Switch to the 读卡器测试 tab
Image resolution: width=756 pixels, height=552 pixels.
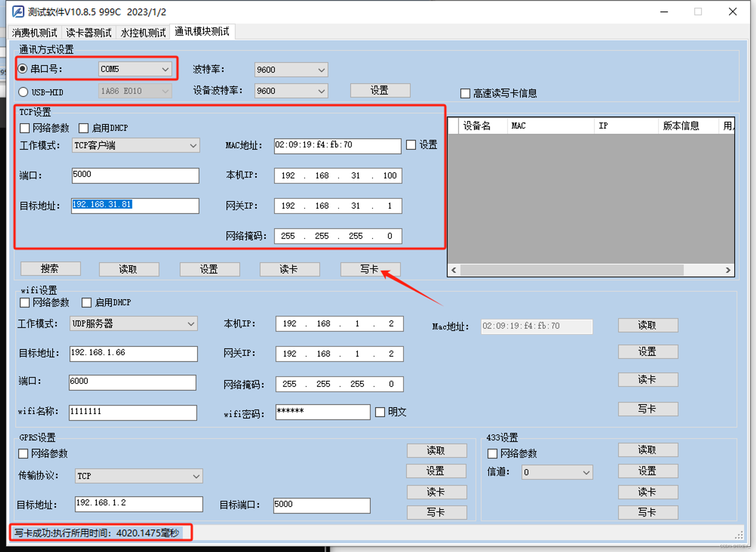(89, 33)
